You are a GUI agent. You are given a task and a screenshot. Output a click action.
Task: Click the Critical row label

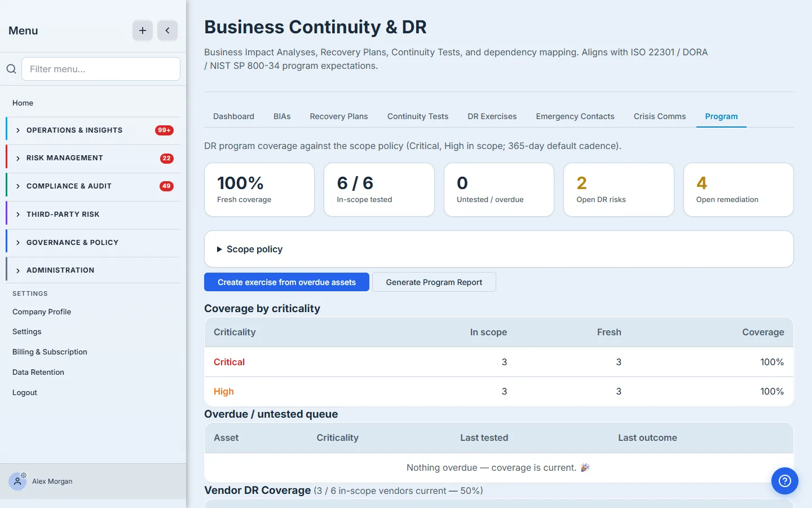click(229, 362)
